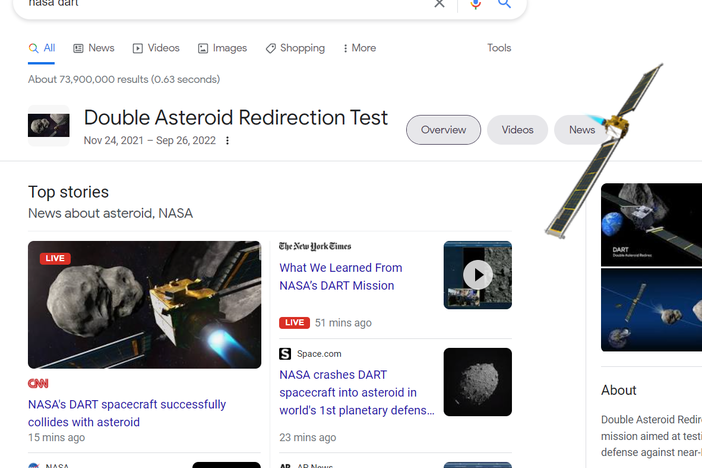The width and height of the screenshot is (702, 468).
Task: Start voice search with the microphone icon
Action: pos(475,4)
